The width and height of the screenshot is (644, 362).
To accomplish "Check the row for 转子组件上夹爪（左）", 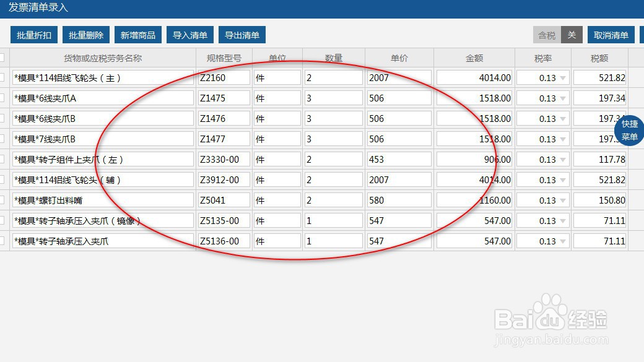I will 2,159.
